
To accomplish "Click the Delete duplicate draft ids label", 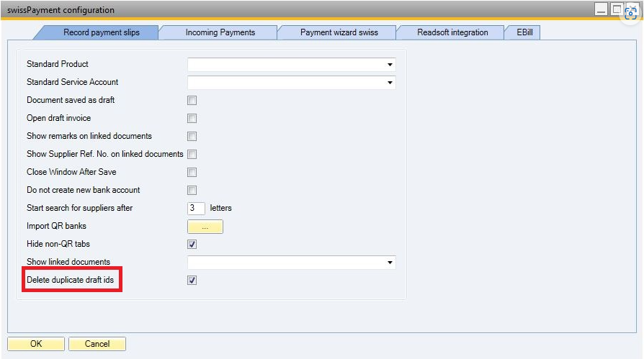I will [x=70, y=280].
